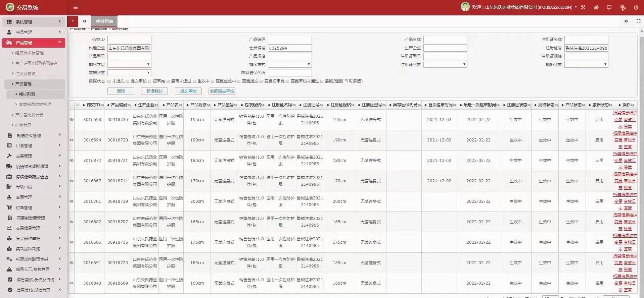Image resolution: width=644 pixels, height=298 pixels.
Task: Click the settings gears icon in header
Action: tap(623, 7)
